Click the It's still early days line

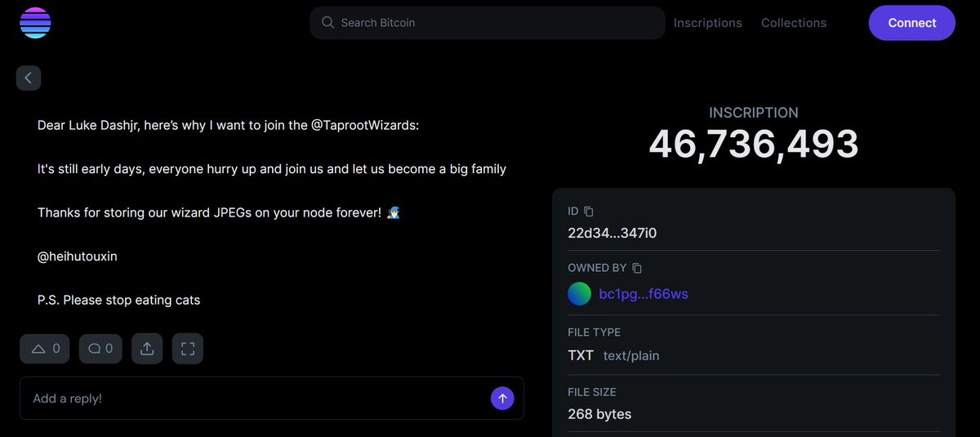(272, 169)
